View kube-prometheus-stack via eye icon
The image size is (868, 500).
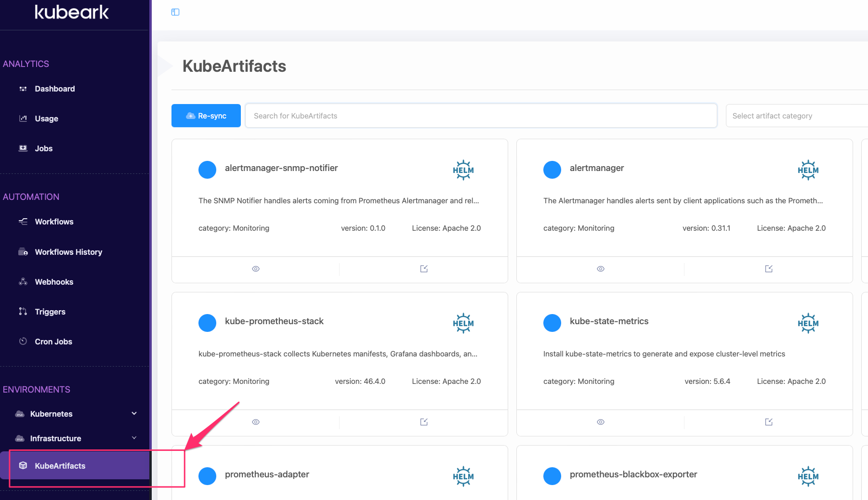[256, 422]
